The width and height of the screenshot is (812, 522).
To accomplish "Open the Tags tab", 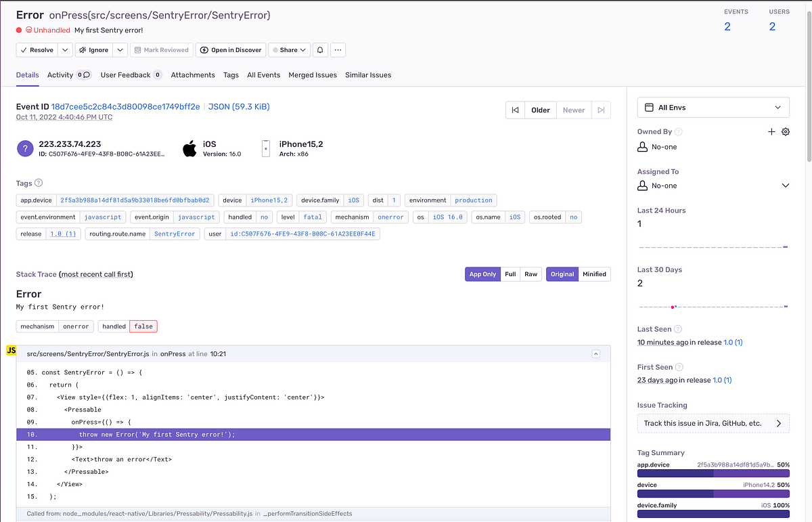I will (231, 75).
